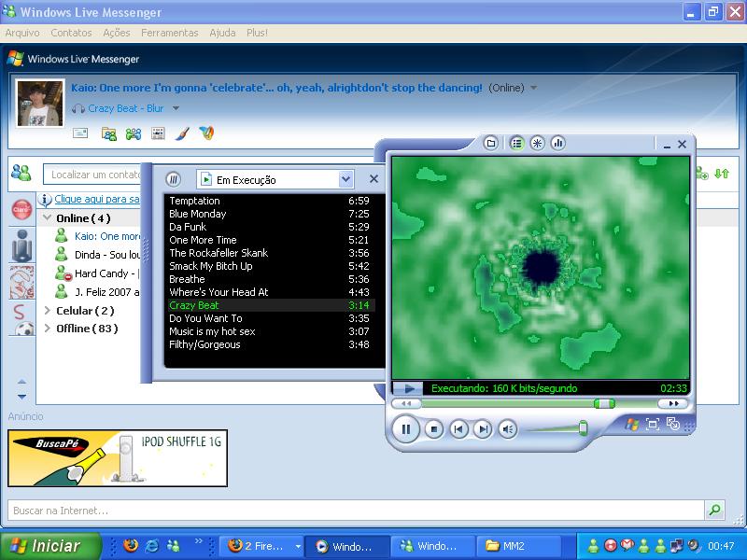Collapse the Online (4) contact group

[x=48, y=218]
